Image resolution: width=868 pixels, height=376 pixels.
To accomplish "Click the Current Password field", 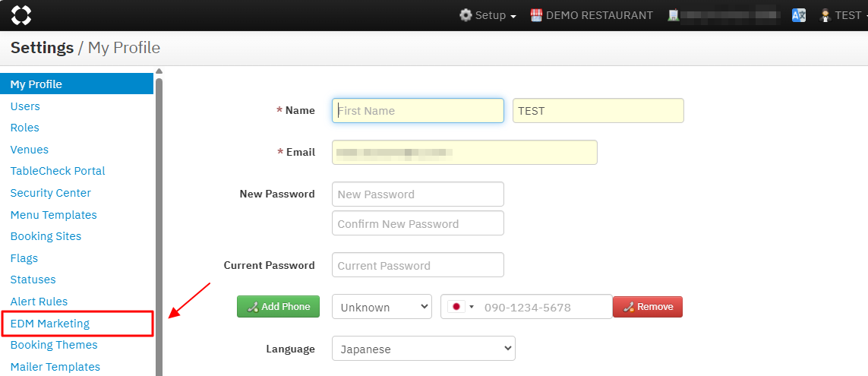I will [x=418, y=265].
